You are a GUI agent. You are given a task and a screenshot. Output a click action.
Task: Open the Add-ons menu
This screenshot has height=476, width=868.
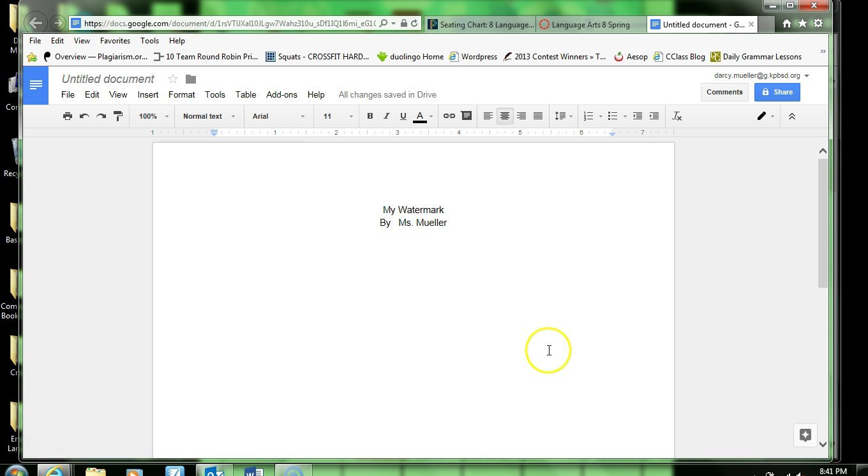tap(282, 94)
